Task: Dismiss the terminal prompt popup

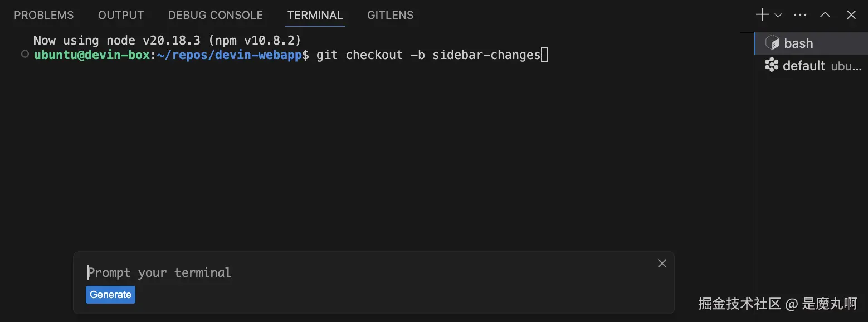Action: point(662,264)
